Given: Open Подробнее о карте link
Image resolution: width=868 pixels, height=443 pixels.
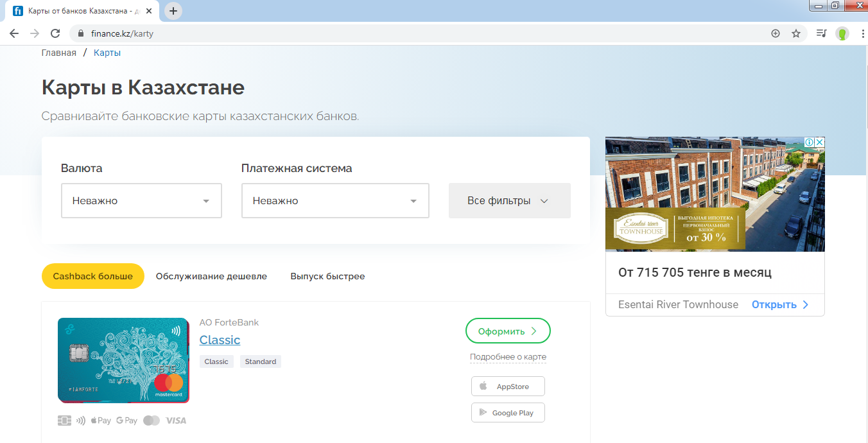Looking at the screenshot, I should point(508,357).
